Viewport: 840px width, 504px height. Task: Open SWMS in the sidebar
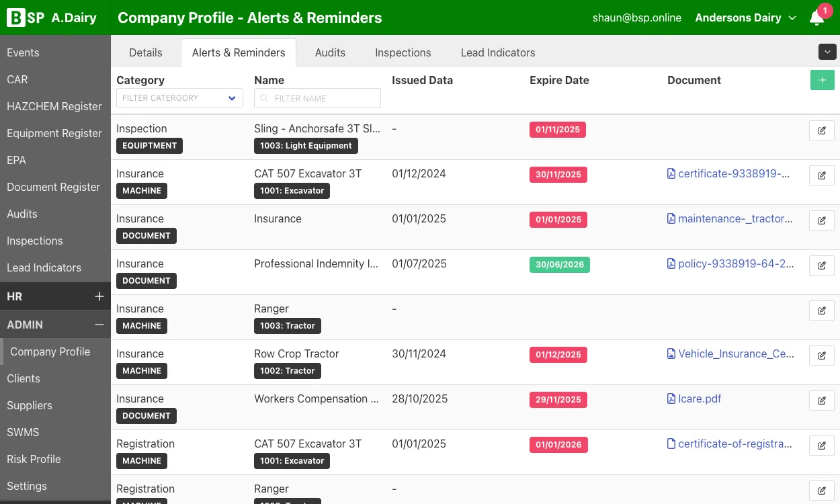pyautogui.click(x=55, y=432)
